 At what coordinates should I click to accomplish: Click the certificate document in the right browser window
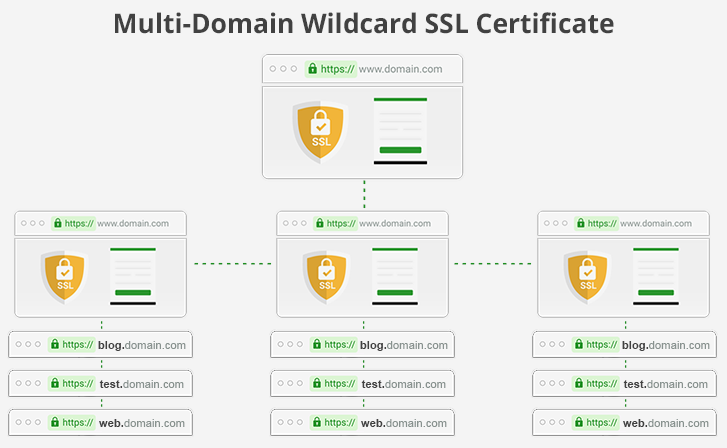656,275
